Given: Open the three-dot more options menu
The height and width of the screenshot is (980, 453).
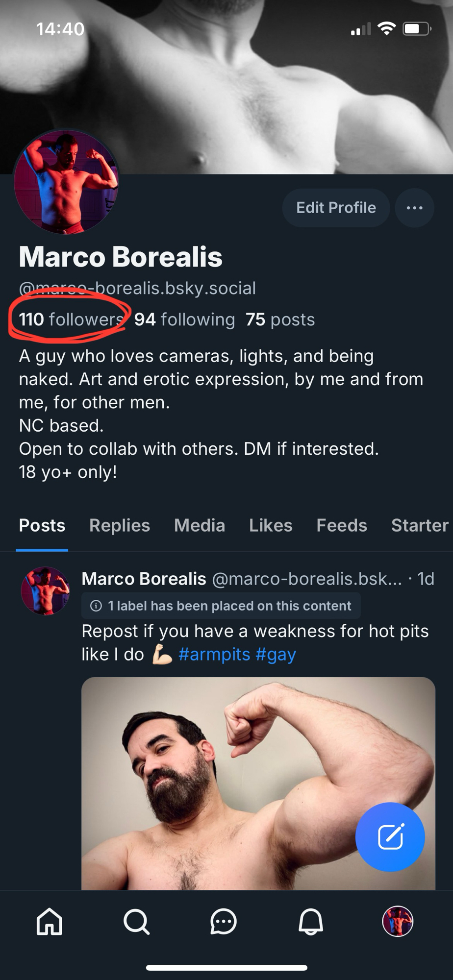Looking at the screenshot, I should pyautogui.click(x=414, y=208).
